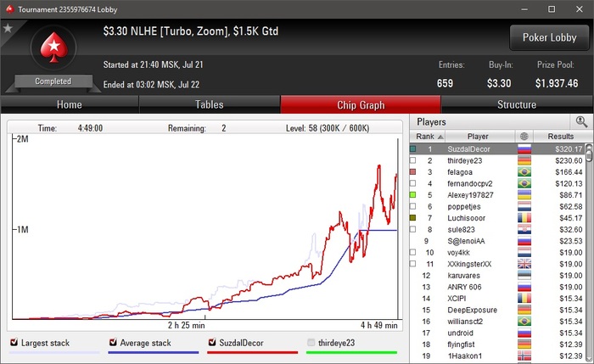This screenshot has height=364, width=594.
Task: Click the Brazil flag beside fernandocpv2
Action: point(524,184)
